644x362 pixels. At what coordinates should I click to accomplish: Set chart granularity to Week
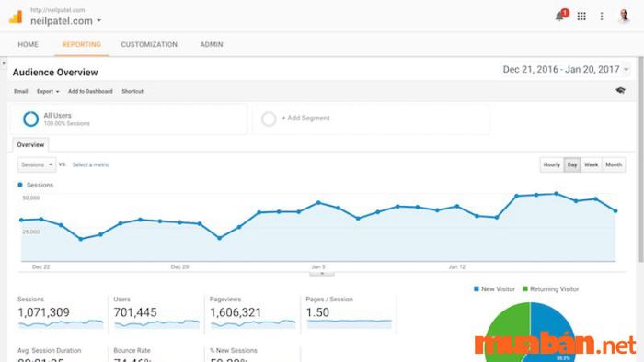tap(591, 164)
